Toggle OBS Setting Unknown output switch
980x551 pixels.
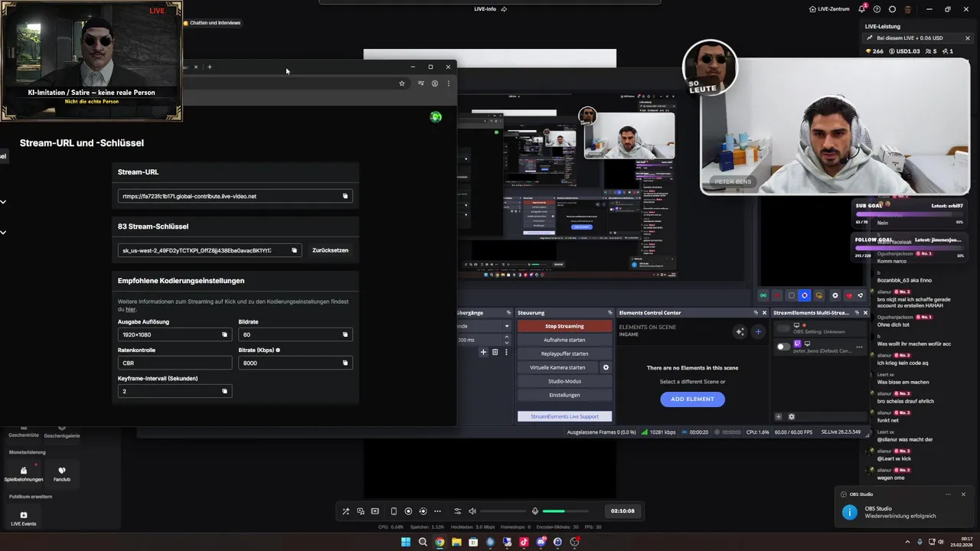782,328
